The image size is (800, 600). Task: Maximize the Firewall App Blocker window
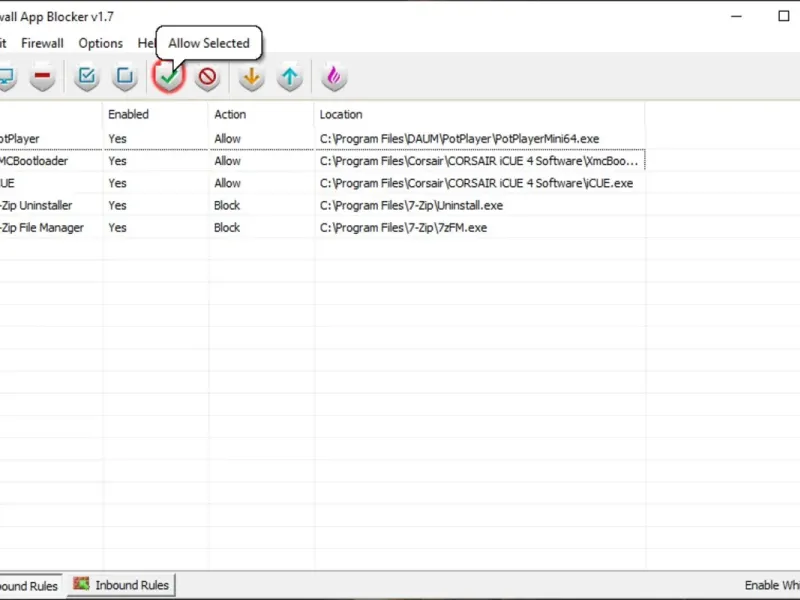[x=784, y=16]
